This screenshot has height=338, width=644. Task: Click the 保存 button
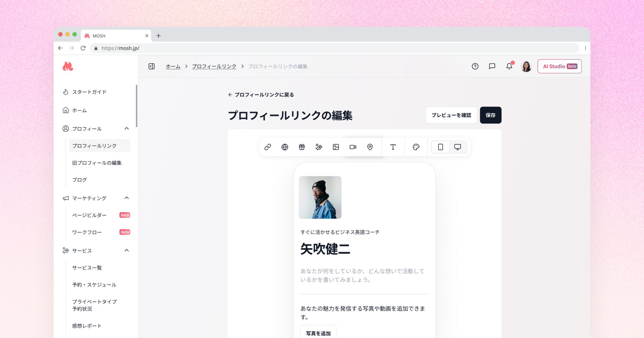pos(490,115)
